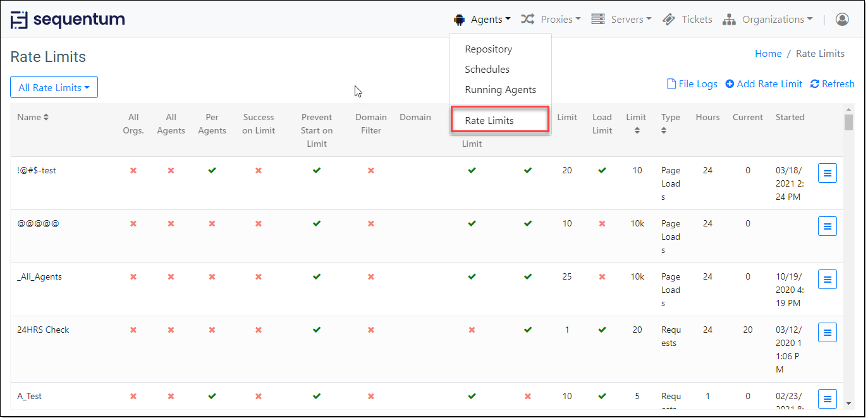
Task: Click the Home breadcrumb link
Action: (768, 54)
